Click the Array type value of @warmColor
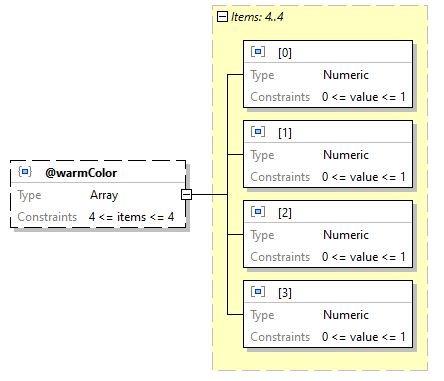444x381 pixels. (104, 195)
